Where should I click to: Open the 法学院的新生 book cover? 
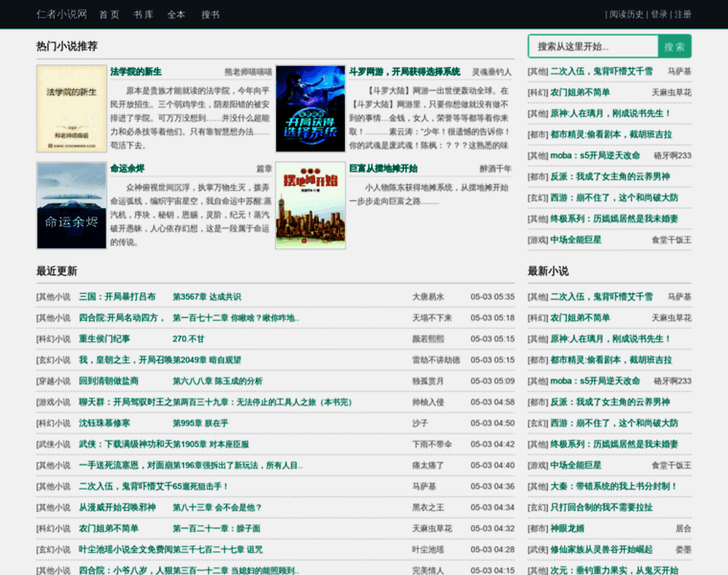click(72, 108)
